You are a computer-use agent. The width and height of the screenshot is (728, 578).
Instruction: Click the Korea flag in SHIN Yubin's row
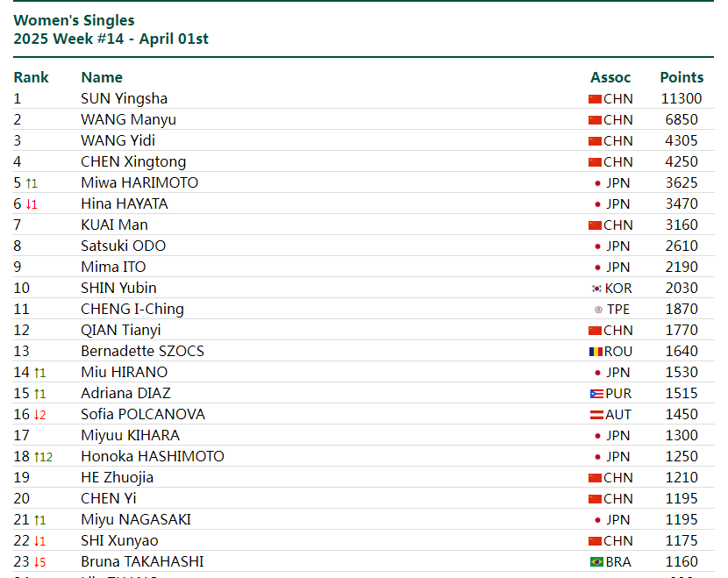596,289
